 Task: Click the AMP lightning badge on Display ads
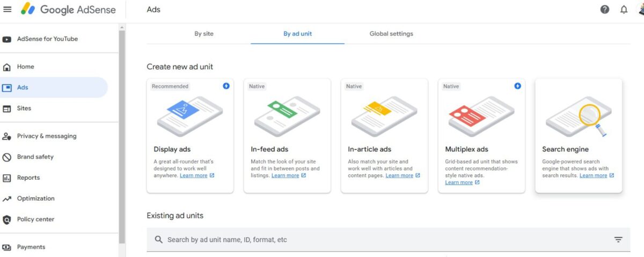pos(226,86)
